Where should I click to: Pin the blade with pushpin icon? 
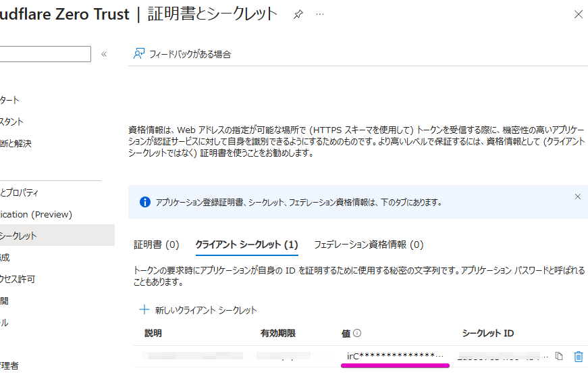coord(298,15)
